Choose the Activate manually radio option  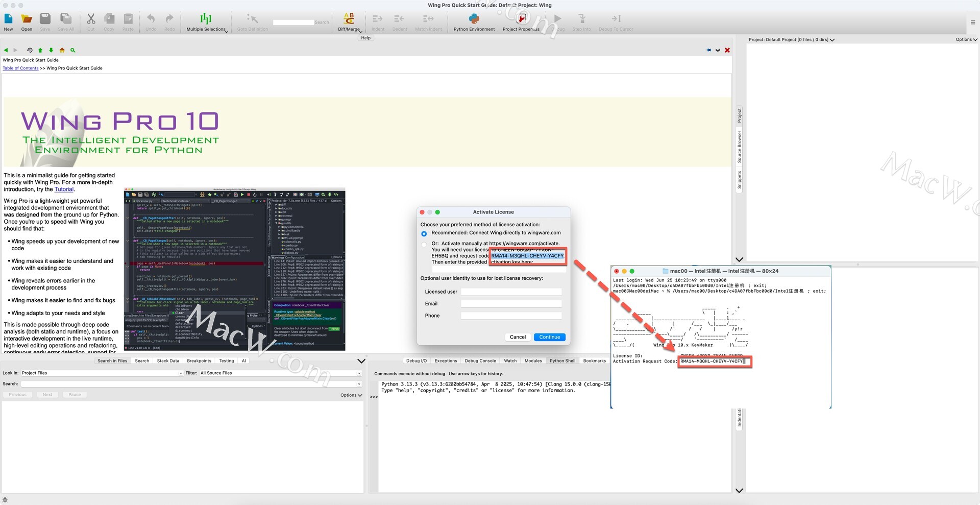point(424,244)
